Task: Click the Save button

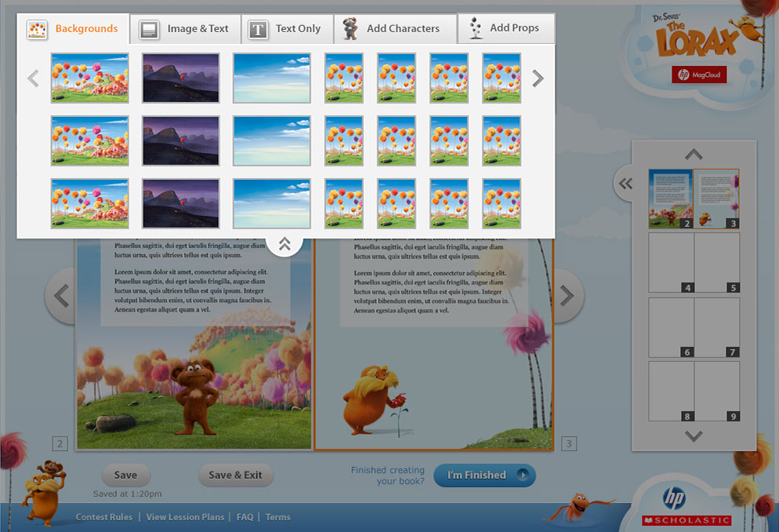Action: click(x=126, y=476)
